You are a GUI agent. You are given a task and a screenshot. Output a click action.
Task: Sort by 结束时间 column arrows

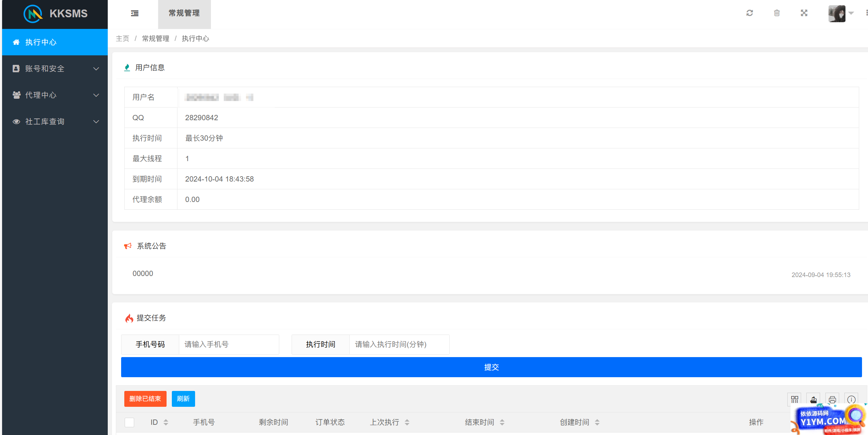(502, 422)
